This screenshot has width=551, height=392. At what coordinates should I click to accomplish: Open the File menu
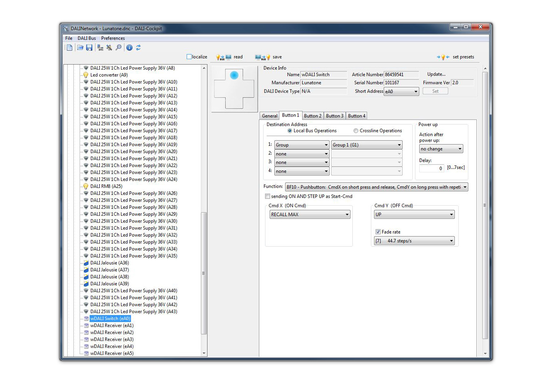(x=69, y=38)
